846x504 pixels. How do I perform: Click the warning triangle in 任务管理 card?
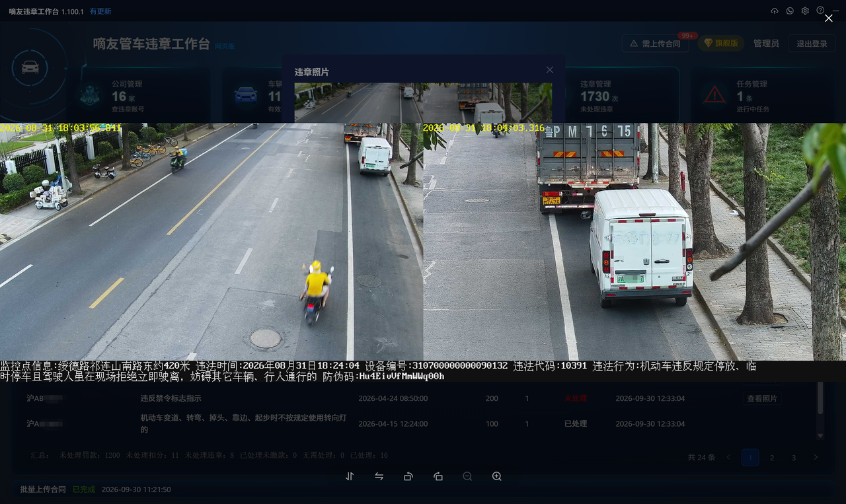tap(714, 94)
